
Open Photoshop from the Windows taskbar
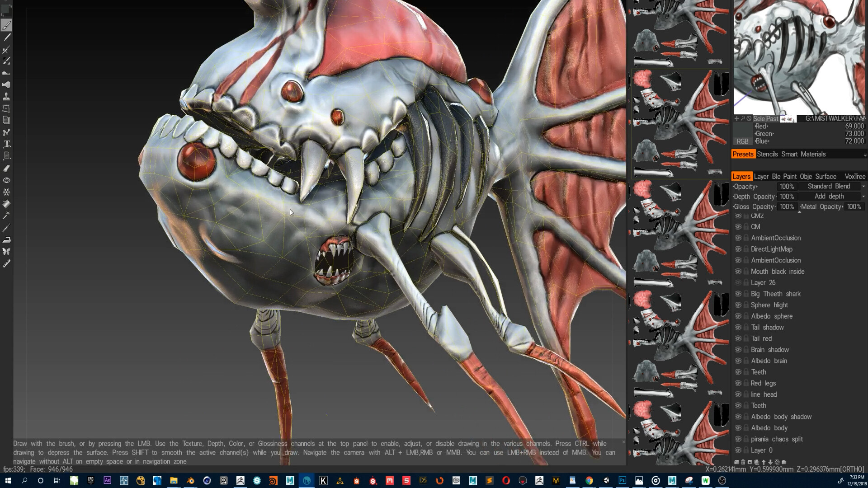point(622,480)
